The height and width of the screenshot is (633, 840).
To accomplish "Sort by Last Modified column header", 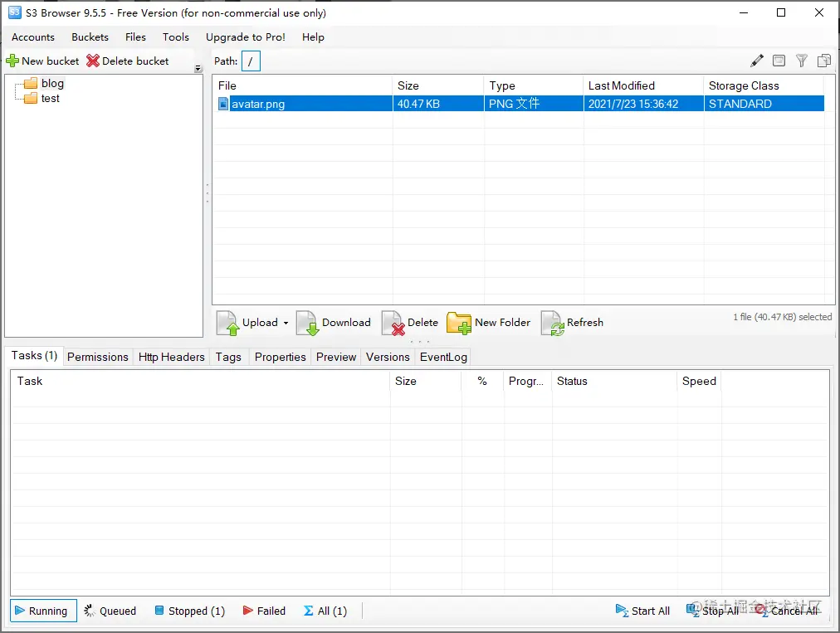I will point(643,85).
